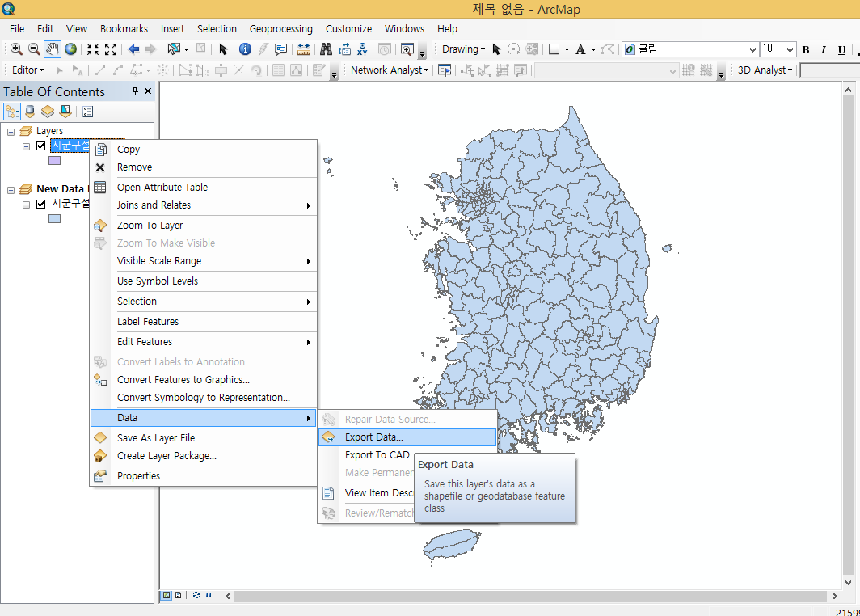Open the Network Analyst dropdown
The width and height of the screenshot is (860, 616).
(x=390, y=70)
